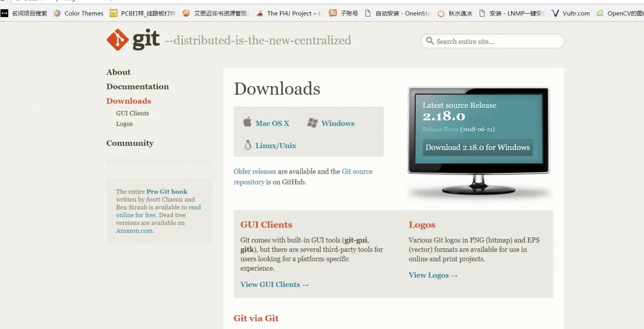The width and height of the screenshot is (644, 329).
Task: Click the GUI Clients heading
Action: click(267, 224)
